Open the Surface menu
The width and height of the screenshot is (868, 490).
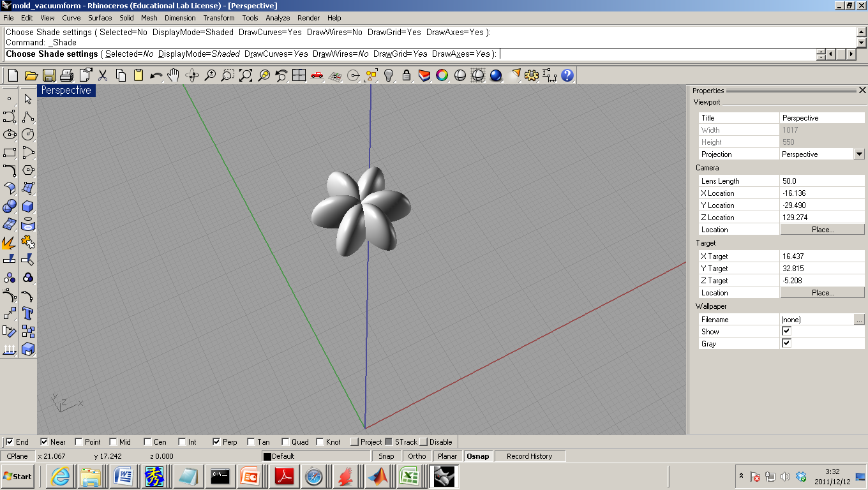pyautogui.click(x=100, y=18)
